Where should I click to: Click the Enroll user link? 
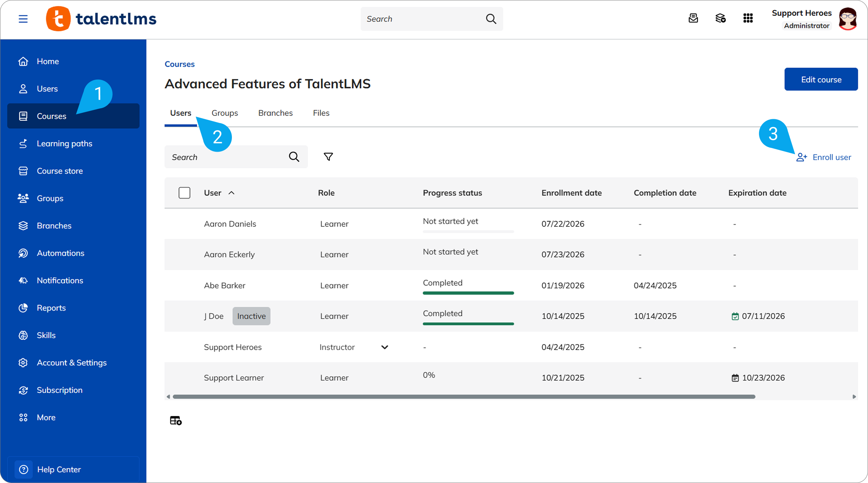pyautogui.click(x=824, y=157)
